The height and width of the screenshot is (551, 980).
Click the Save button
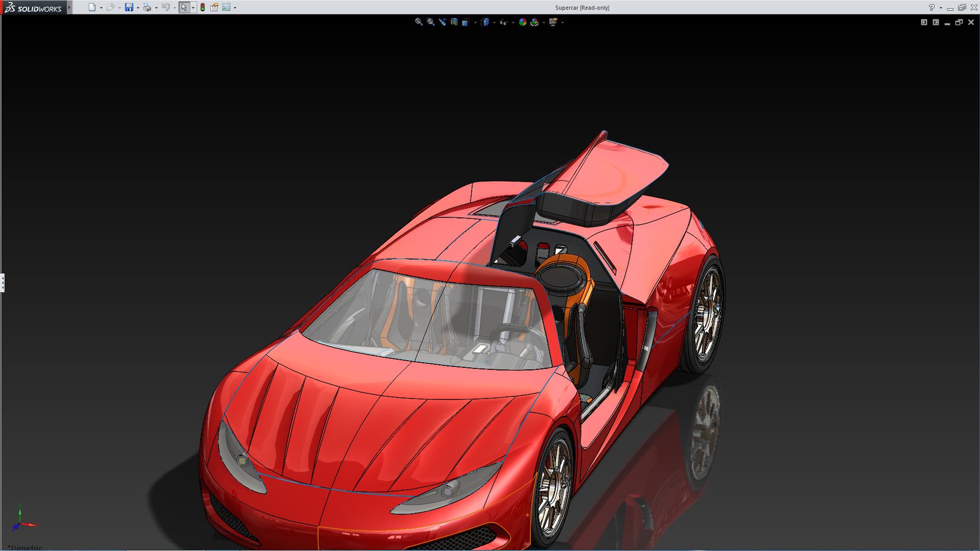pyautogui.click(x=129, y=7)
